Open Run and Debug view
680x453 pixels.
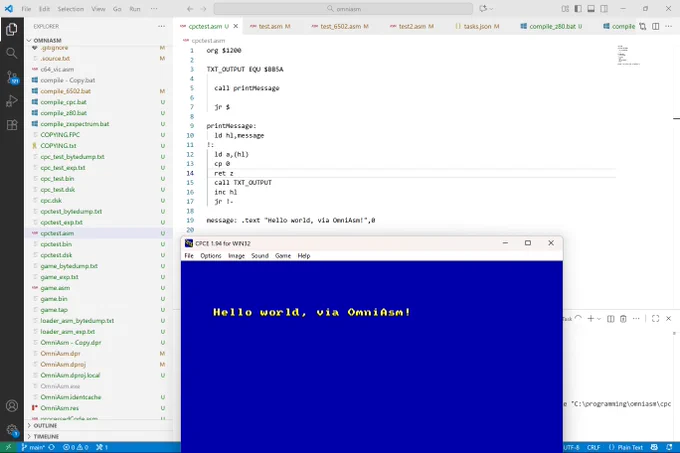(x=12, y=101)
